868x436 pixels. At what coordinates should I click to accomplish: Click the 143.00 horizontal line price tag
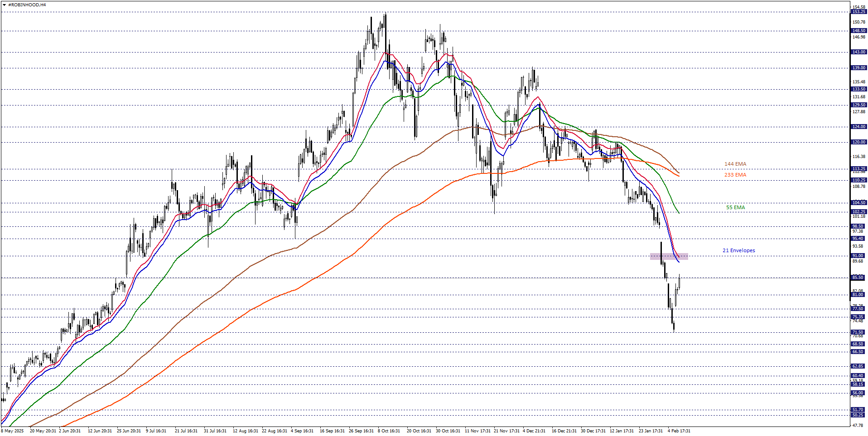click(858, 52)
